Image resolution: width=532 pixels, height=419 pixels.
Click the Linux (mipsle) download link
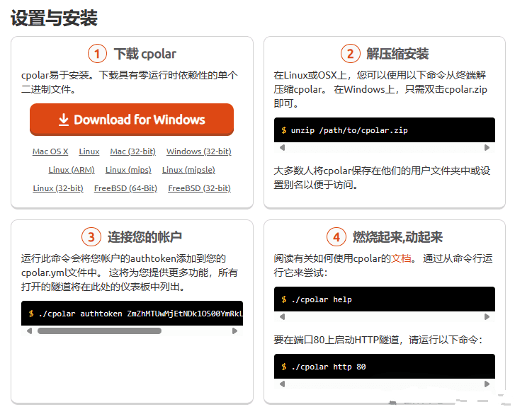188,170
